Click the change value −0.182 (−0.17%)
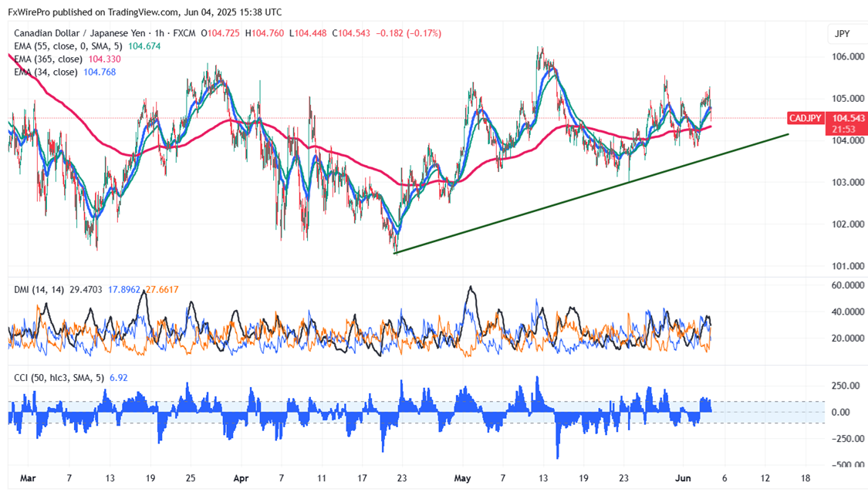The height and width of the screenshot is (492, 868). 408,33
